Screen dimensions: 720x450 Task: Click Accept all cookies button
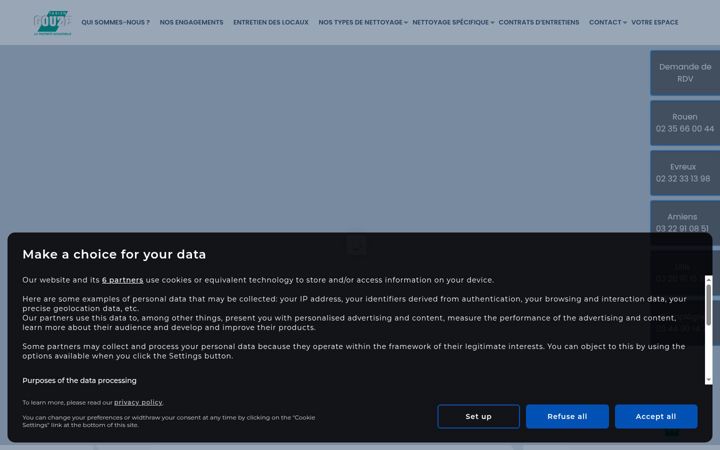click(656, 416)
